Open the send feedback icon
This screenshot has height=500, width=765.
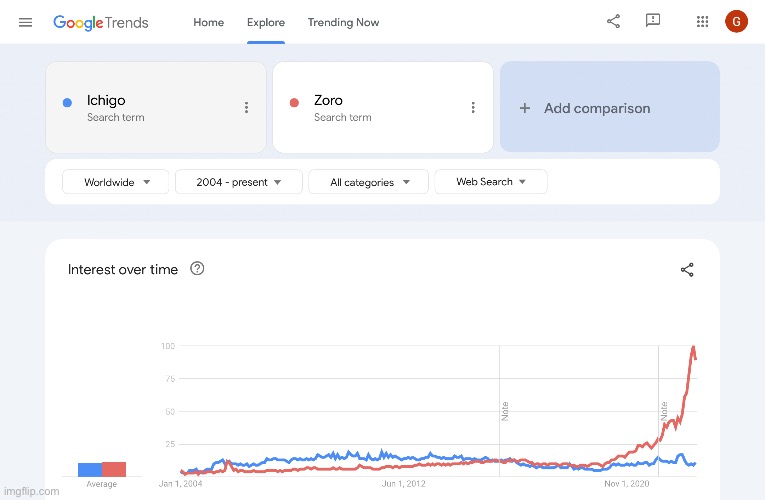653,20
